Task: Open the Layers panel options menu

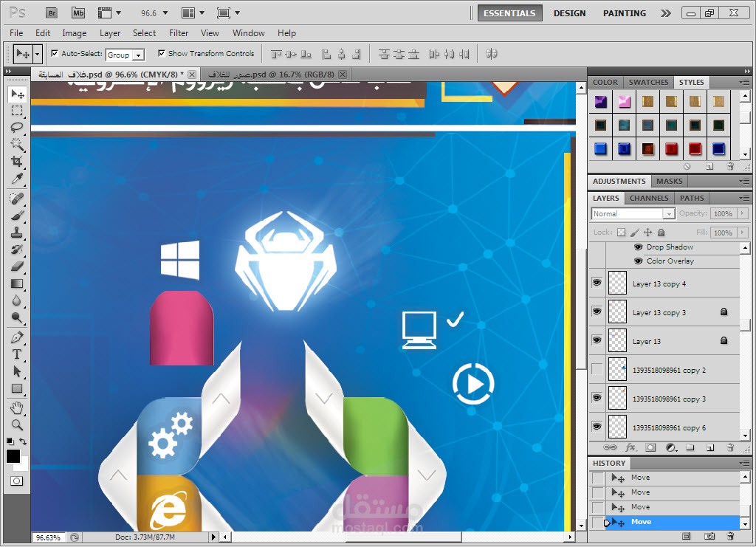Action: pos(744,198)
